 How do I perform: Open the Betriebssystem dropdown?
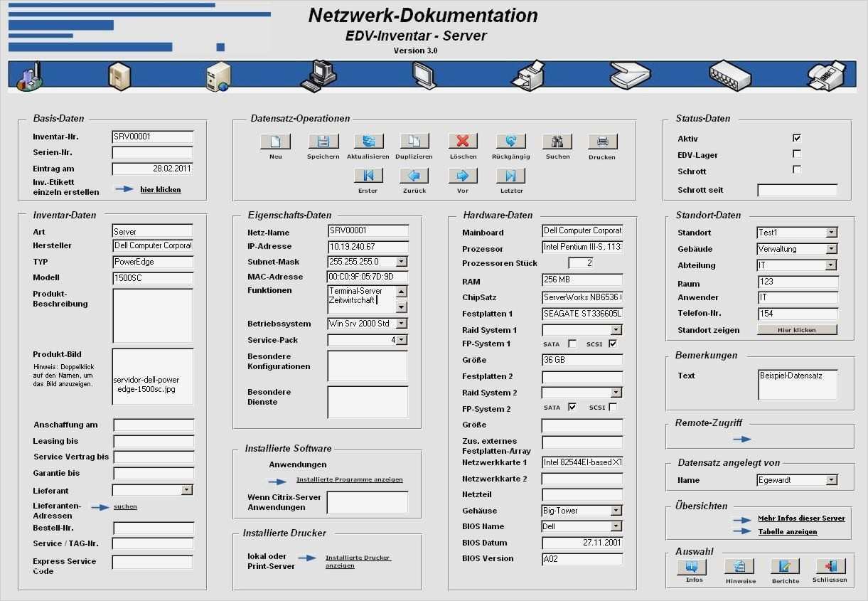(x=402, y=324)
